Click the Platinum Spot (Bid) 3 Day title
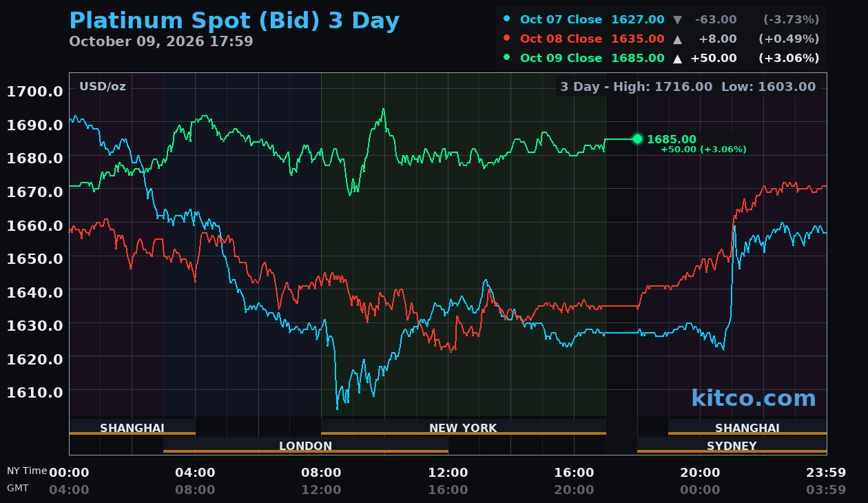This screenshot has height=503, width=868. 234,21
